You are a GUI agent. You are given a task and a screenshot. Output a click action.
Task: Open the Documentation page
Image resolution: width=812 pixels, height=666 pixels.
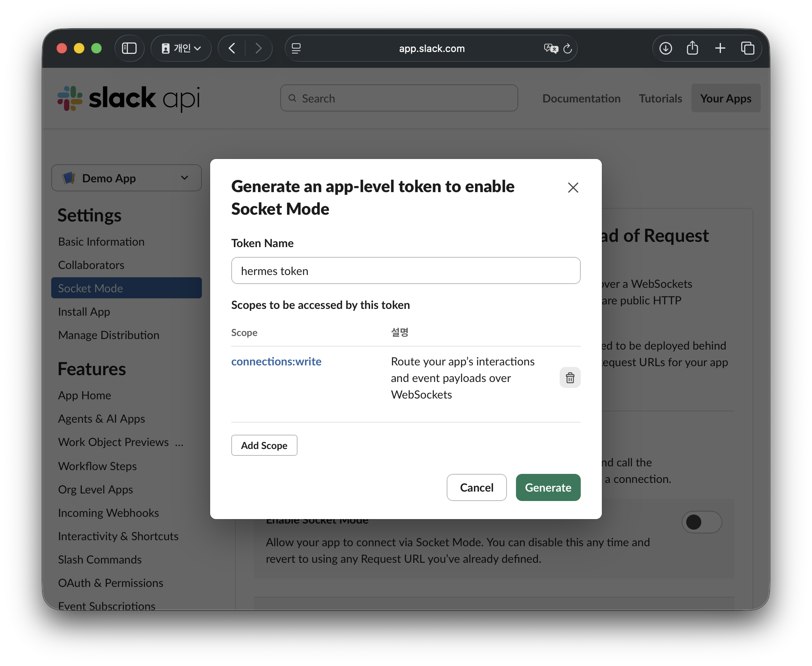pyautogui.click(x=581, y=99)
